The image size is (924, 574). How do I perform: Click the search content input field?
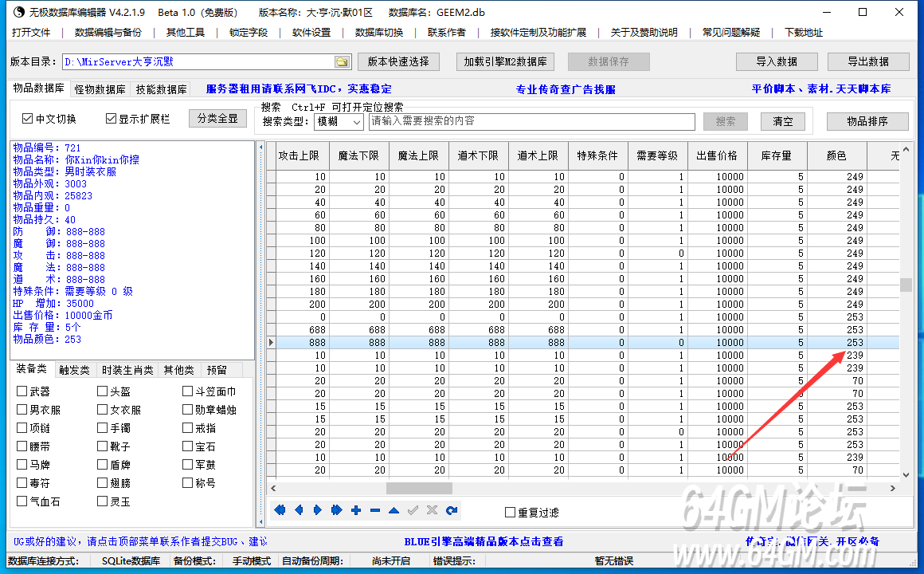532,121
